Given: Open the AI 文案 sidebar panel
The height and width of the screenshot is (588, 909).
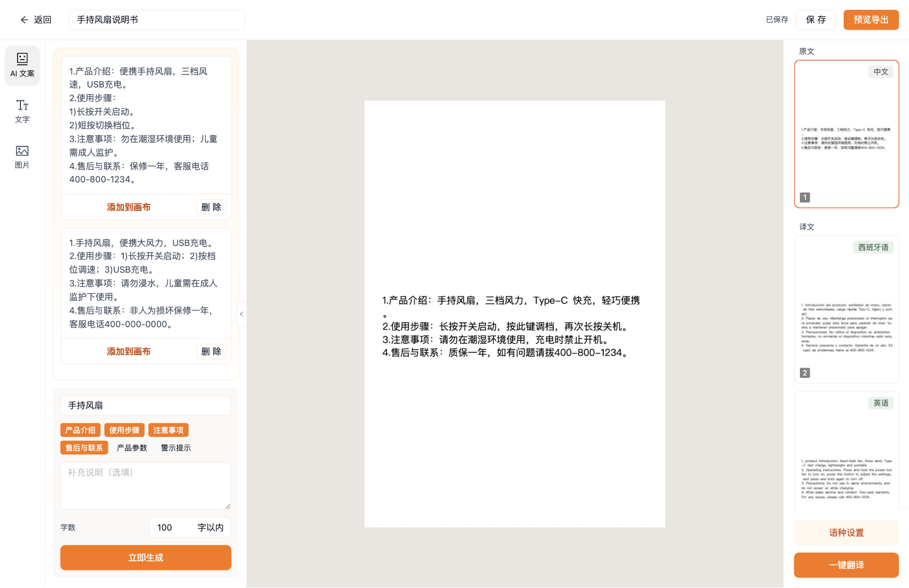Looking at the screenshot, I should click(x=22, y=65).
